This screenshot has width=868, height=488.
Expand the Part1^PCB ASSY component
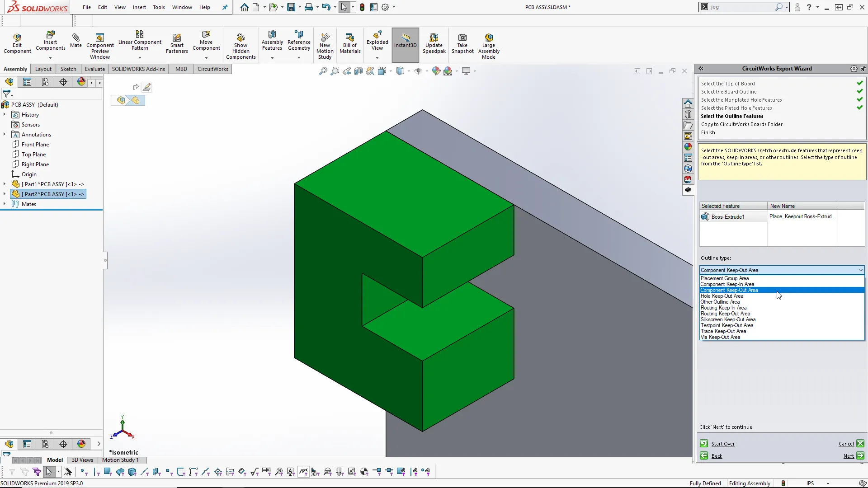(5, 184)
